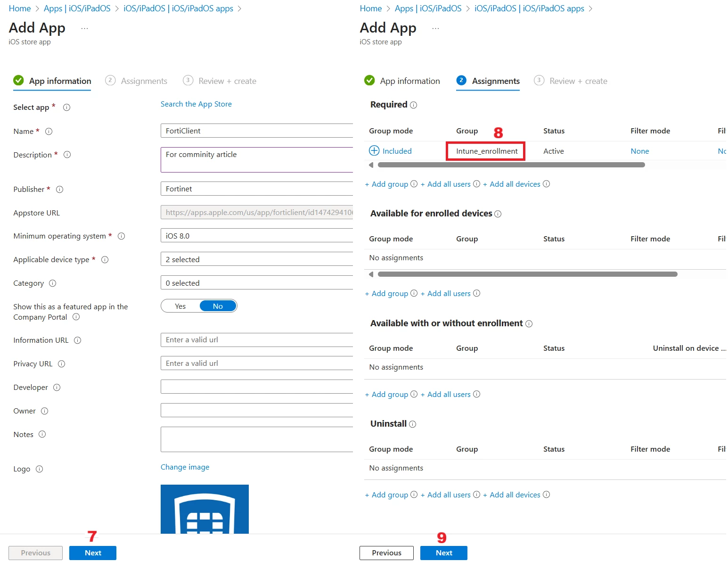This screenshot has height=578, width=728.
Task: Open Minimum operating system iOS 8.0 dropdown
Action: [257, 235]
